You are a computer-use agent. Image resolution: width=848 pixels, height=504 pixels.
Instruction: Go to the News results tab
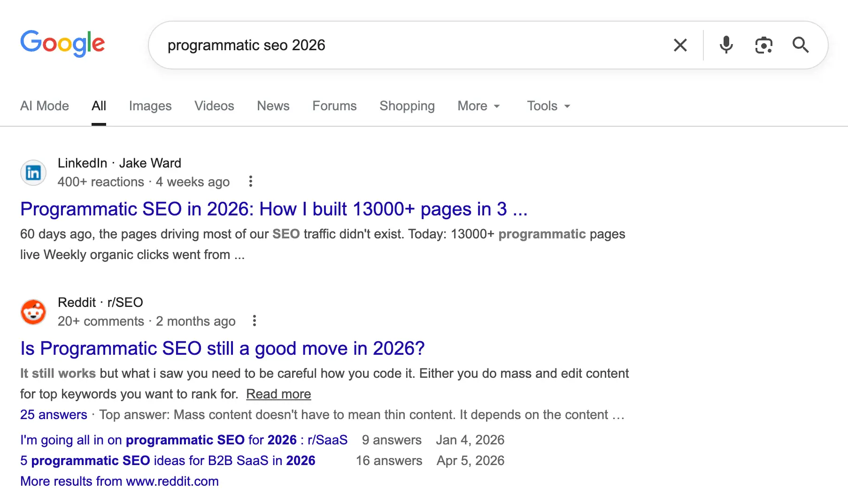pos(273,106)
